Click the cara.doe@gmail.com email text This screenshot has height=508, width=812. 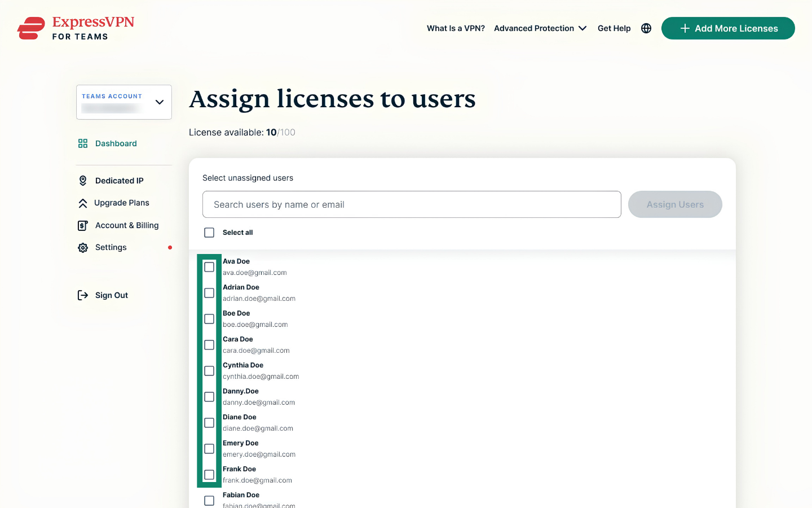(x=256, y=351)
